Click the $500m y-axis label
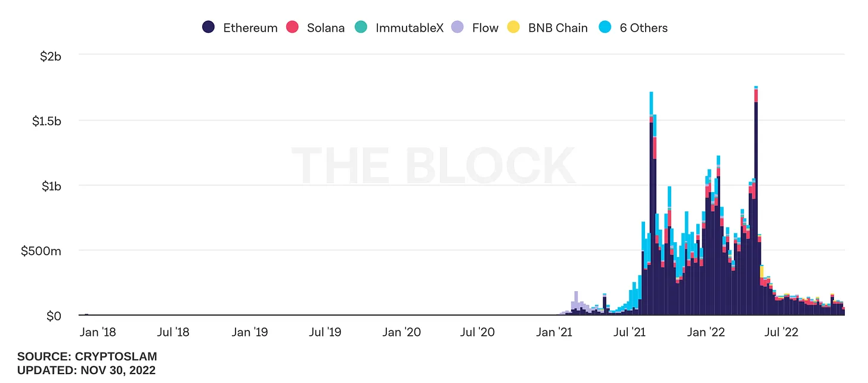This screenshot has width=868, height=383. pyautogui.click(x=41, y=251)
